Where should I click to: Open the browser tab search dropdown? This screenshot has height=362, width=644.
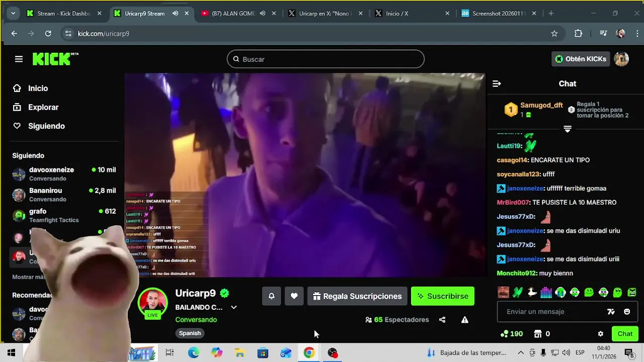point(13,14)
